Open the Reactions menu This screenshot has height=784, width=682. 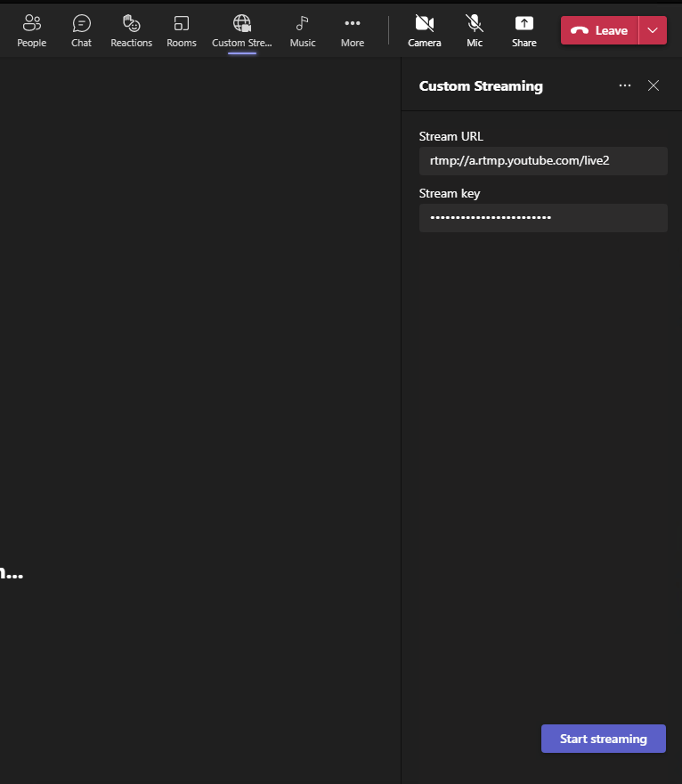[132, 30]
